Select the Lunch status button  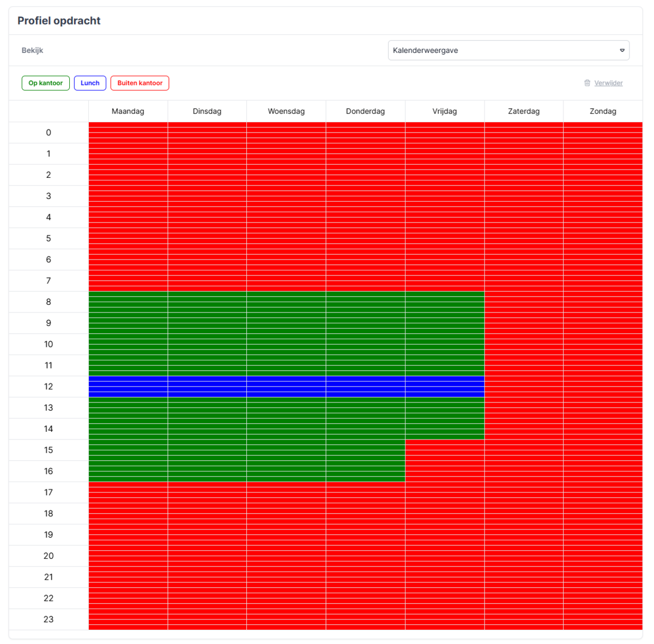point(90,83)
